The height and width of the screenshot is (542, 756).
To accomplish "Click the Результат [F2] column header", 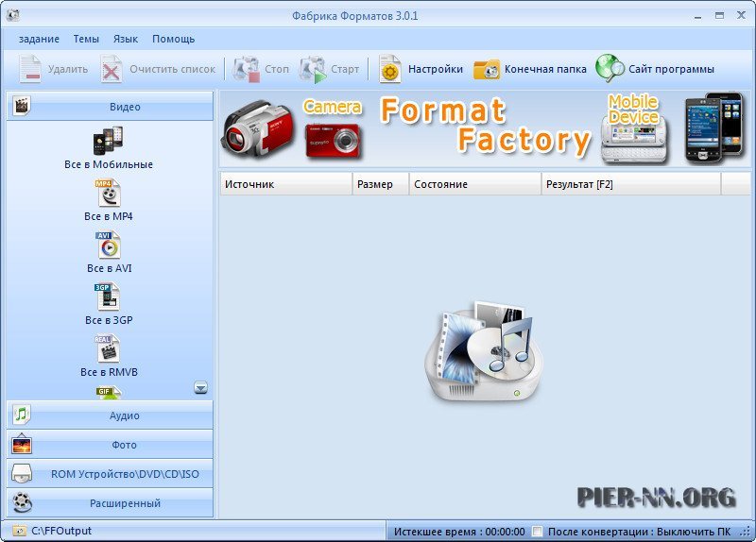I will click(631, 184).
